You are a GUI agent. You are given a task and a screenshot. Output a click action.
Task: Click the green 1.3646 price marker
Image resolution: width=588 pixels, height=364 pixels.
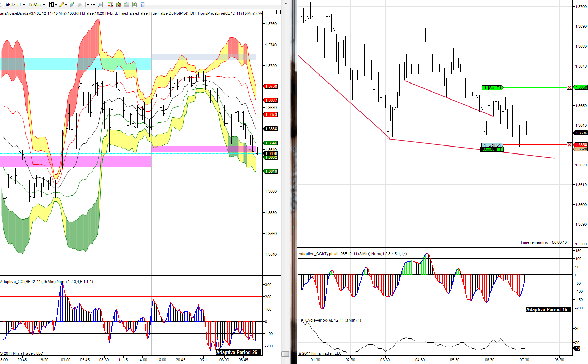(270, 143)
